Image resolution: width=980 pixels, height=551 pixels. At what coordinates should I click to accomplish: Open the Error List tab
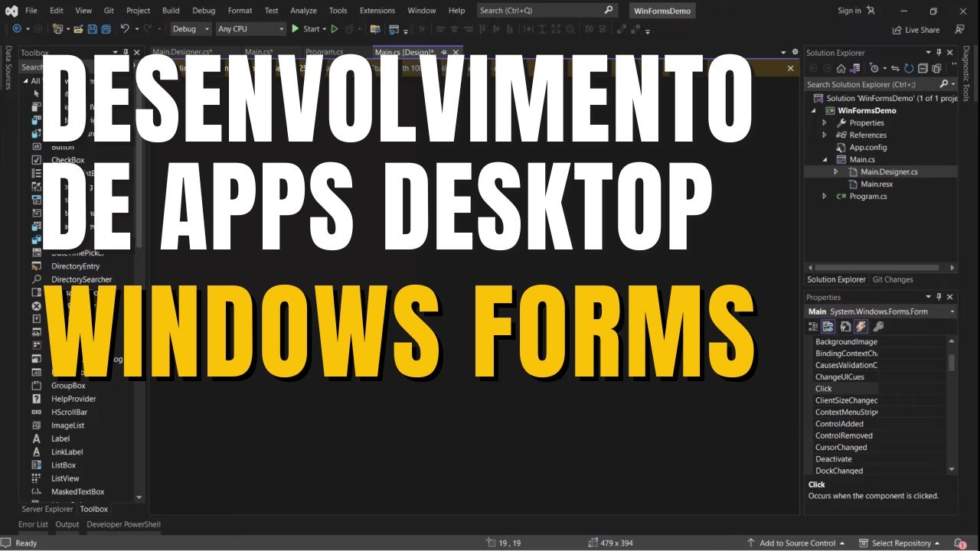[x=33, y=524]
